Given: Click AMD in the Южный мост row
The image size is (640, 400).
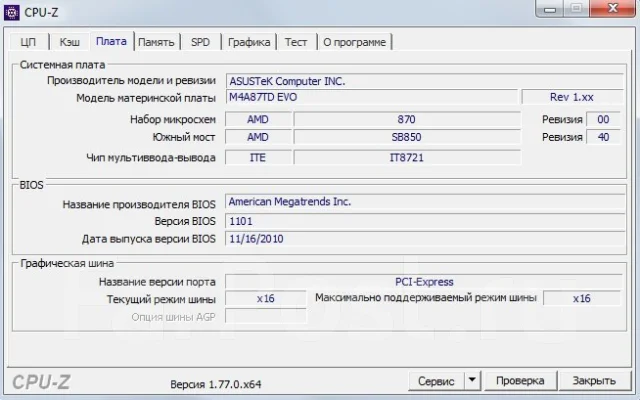Looking at the screenshot, I should [258, 137].
